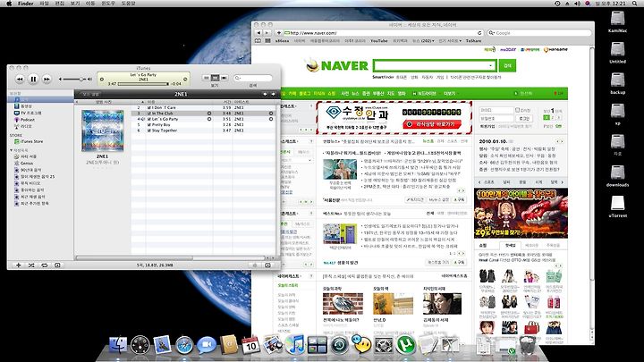Switch iTunes to list view
The image size is (644, 362).
coord(207,78)
